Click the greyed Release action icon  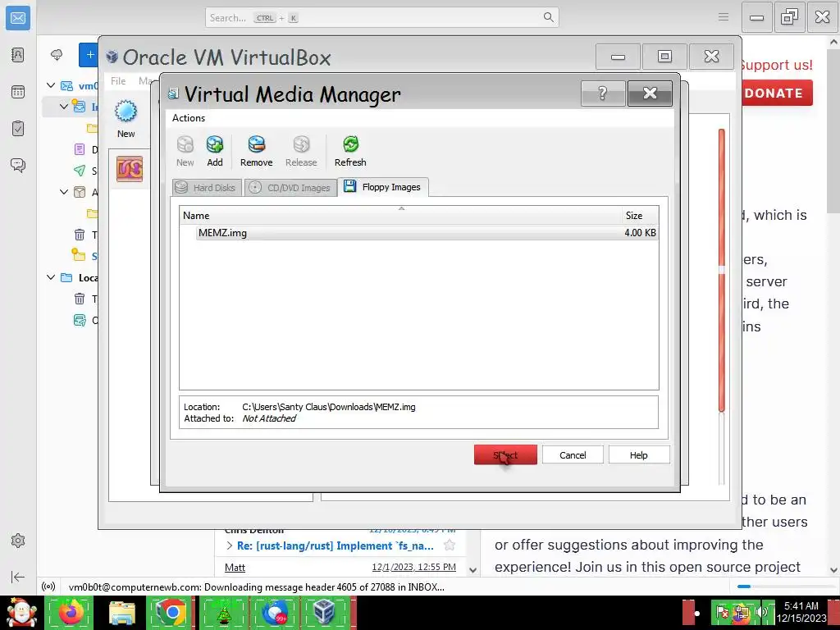301,144
